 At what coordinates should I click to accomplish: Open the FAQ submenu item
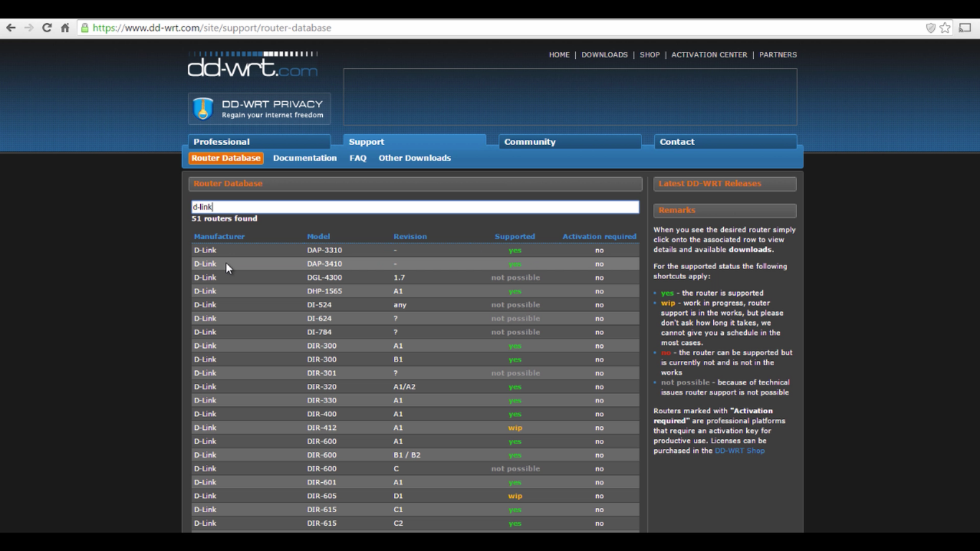pyautogui.click(x=358, y=158)
